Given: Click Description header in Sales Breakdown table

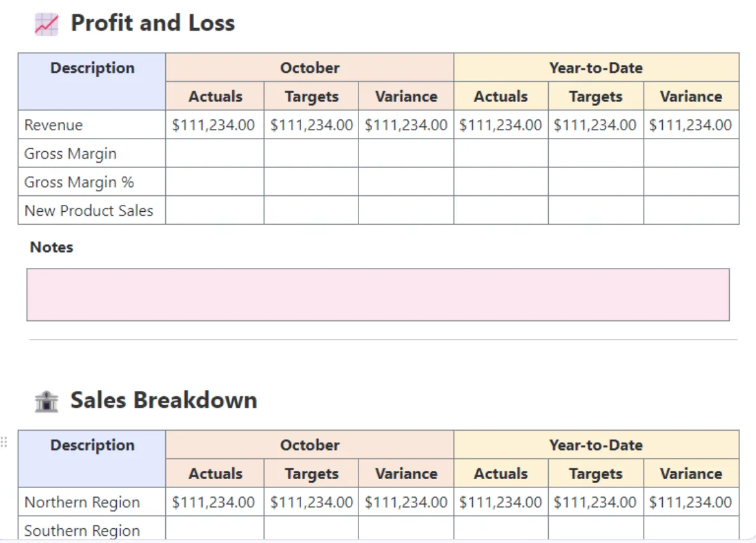Looking at the screenshot, I should tap(92, 445).
